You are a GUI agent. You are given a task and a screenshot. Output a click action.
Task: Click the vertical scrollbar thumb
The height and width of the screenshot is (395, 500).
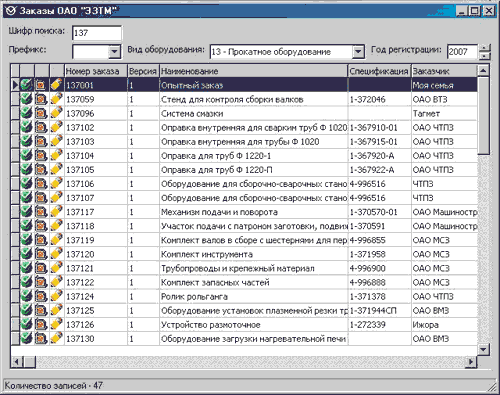tap(483, 116)
